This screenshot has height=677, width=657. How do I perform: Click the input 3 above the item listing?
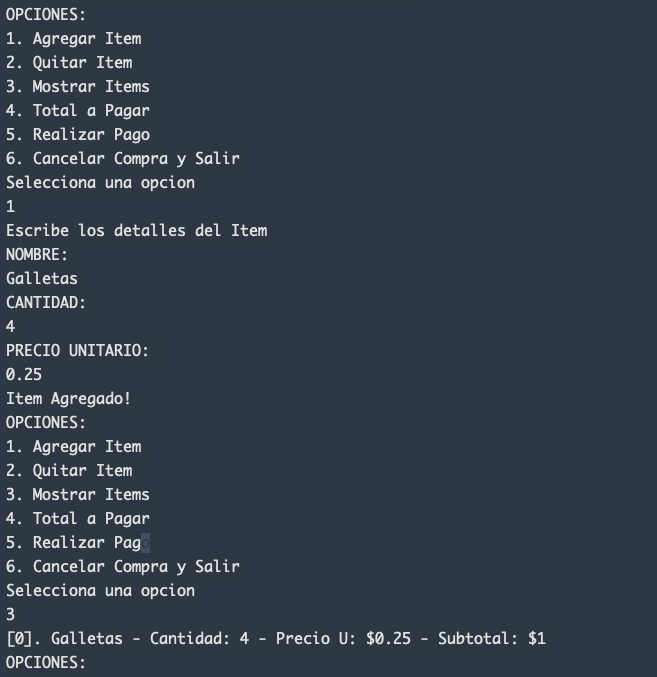coord(11,614)
